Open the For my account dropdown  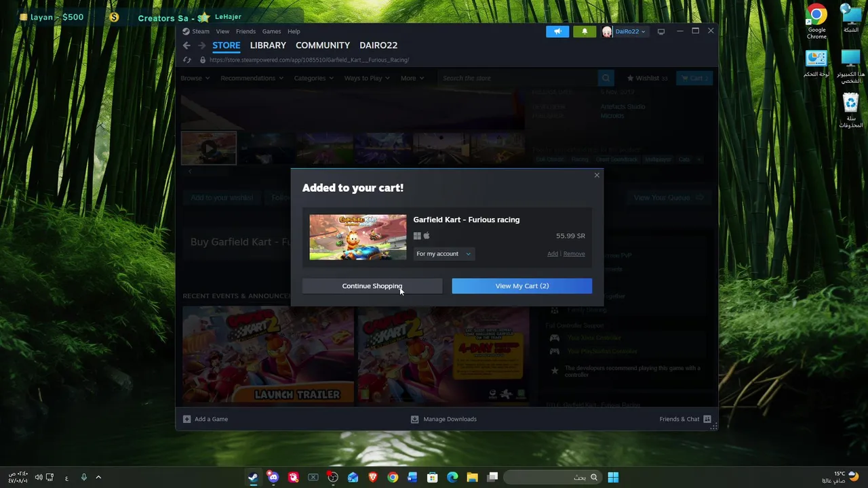[x=443, y=253]
